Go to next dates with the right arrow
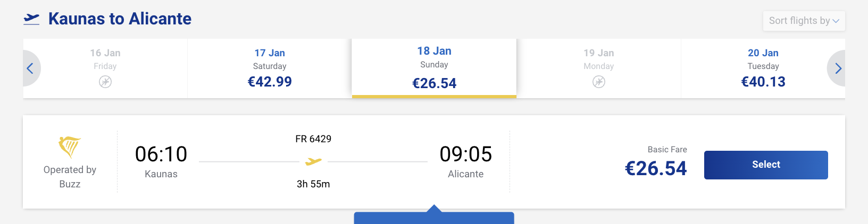Image resolution: width=868 pixels, height=224 pixels. (x=838, y=68)
